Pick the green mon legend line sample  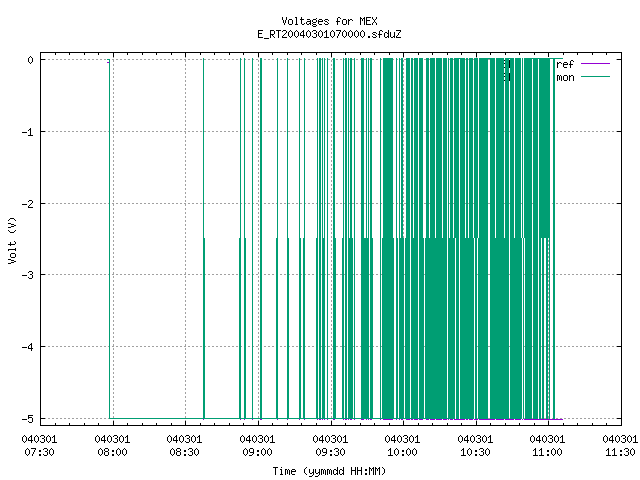click(x=595, y=77)
